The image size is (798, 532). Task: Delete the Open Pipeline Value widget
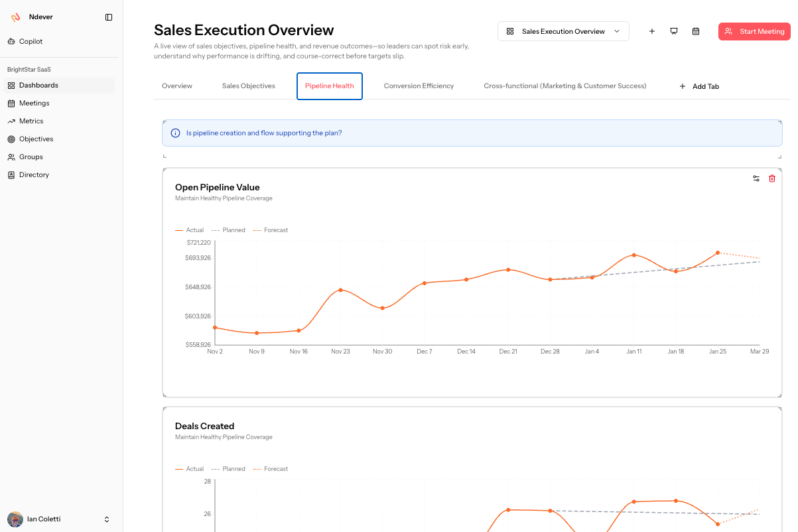[771, 178]
